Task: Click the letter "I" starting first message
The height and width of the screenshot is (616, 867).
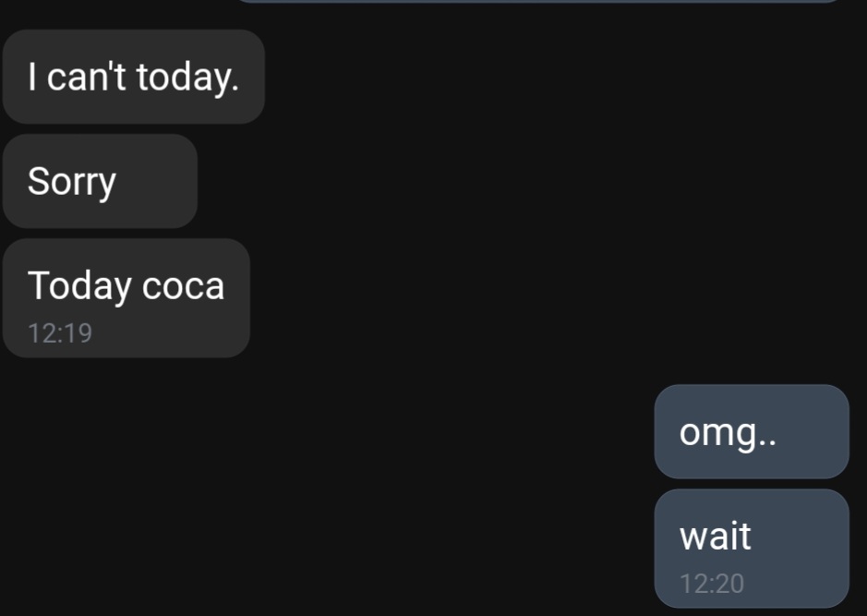Action: [x=32, y=77]
